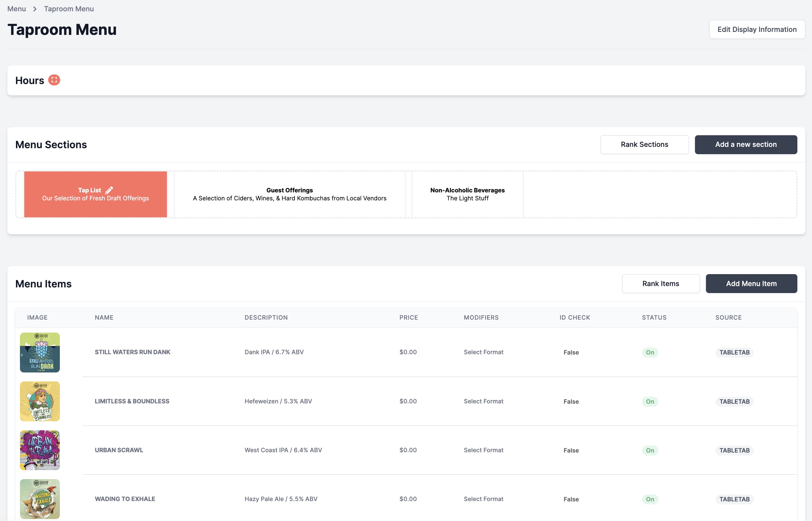Click the Urban Scrawl label thumbnail
The width and height of the screenshot is (812, 521).
[x=40, y=450]
